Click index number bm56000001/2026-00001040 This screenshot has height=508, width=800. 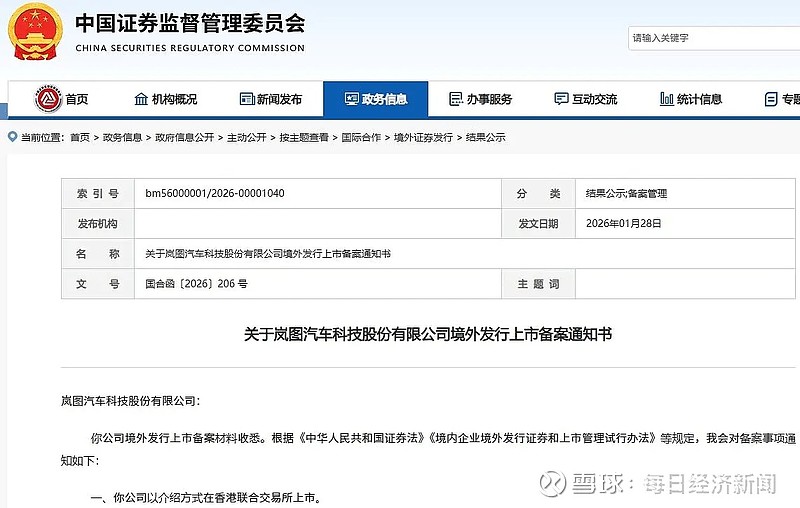(215, 193)
